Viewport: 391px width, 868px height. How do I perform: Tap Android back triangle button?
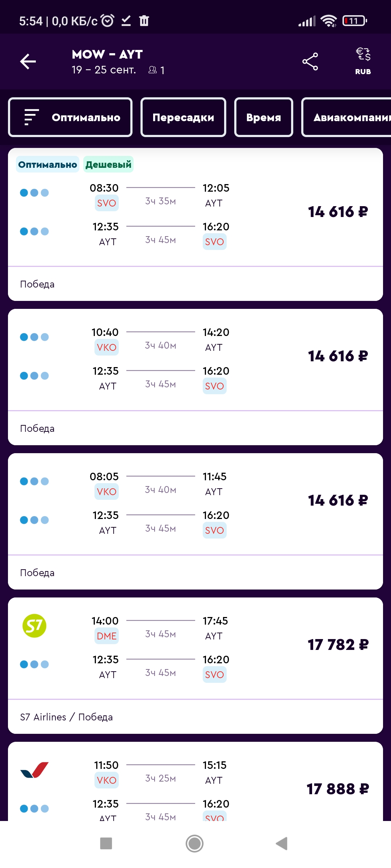(x=281, y=843)
